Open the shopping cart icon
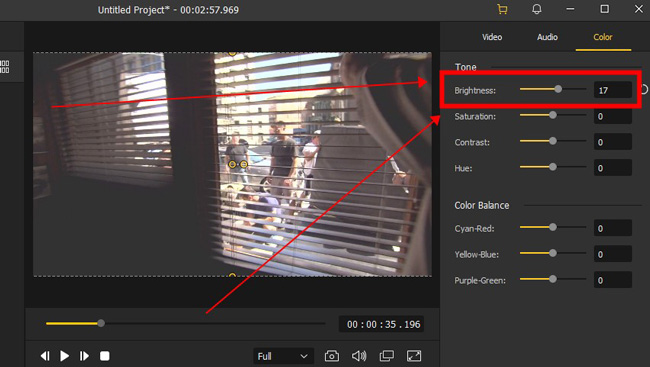Image resolution: width=650 pixels, height=367 pixels. (502, 9)
